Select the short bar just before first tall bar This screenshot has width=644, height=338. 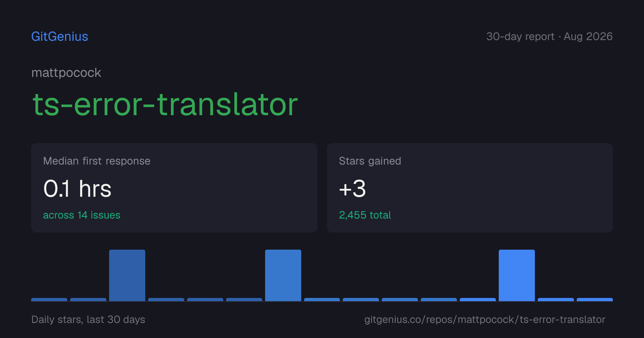click(x=88, y=300)
